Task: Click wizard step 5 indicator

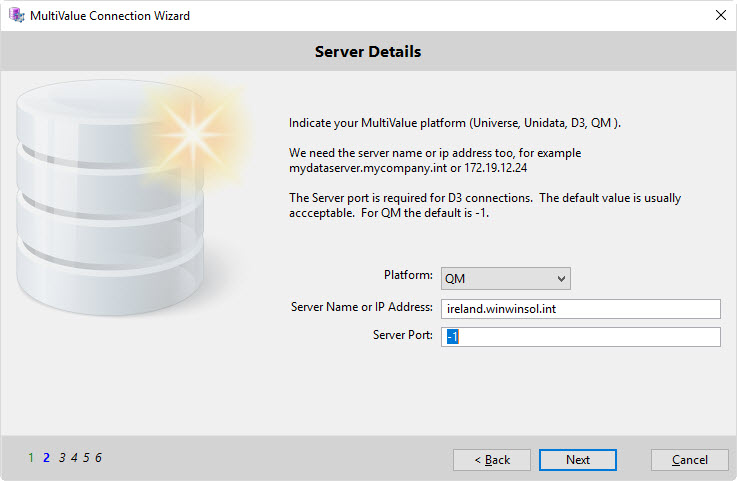Action: 86,457
